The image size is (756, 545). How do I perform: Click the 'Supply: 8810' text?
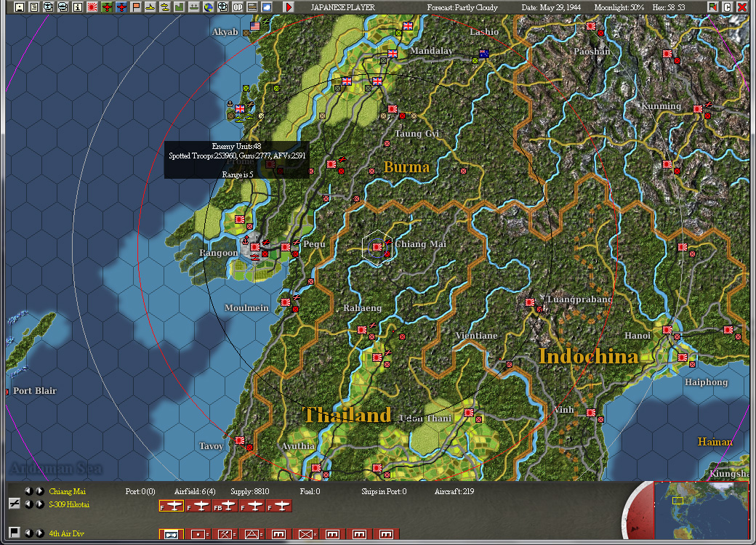pos(250,491)
